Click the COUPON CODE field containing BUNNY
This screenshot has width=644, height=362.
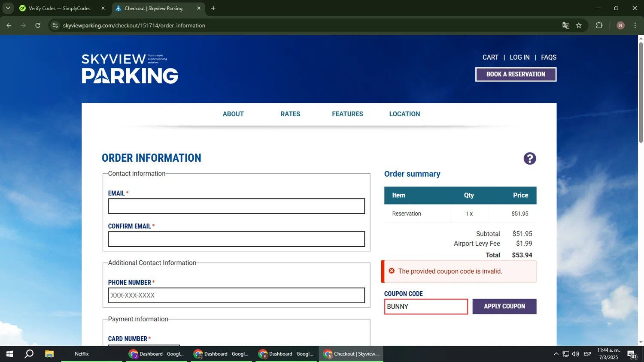point(426,307)
